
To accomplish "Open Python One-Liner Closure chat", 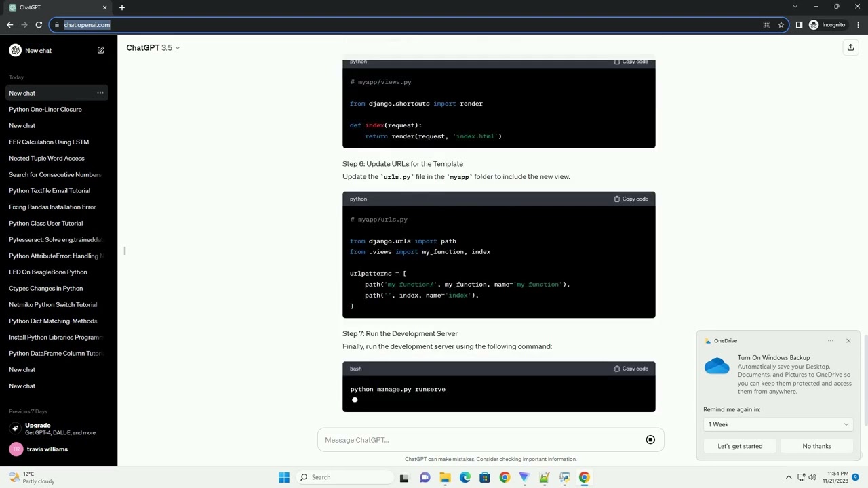I will 45,109.
